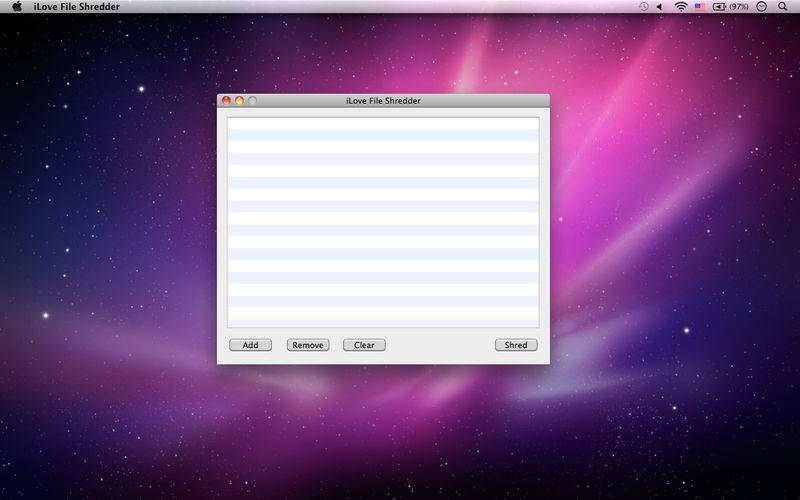Image resolution: width=800 pixels, height=500 pixels.
Task: Open the Apple menu
Action: (x=17, y=7)
